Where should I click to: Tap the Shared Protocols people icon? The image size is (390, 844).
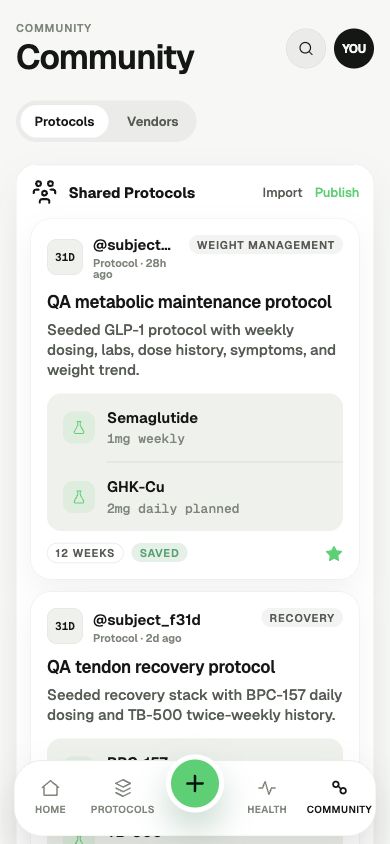tap(44, 193)
